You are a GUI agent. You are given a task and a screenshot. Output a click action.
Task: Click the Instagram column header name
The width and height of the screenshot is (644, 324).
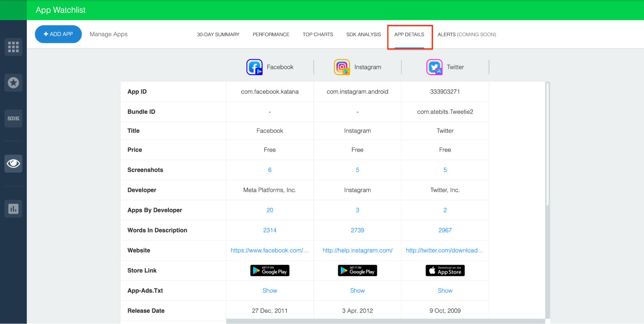pyautogui.click(x=368, y=67)
